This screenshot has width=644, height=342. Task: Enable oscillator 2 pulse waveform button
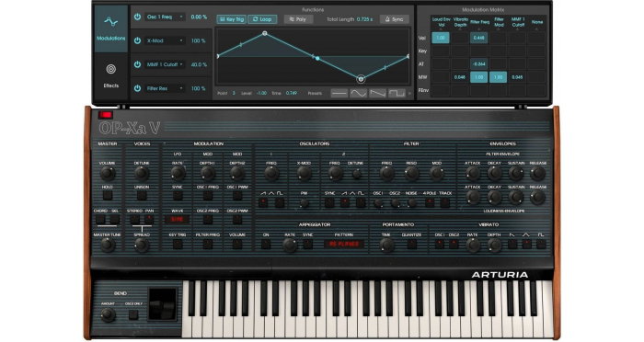361,202
